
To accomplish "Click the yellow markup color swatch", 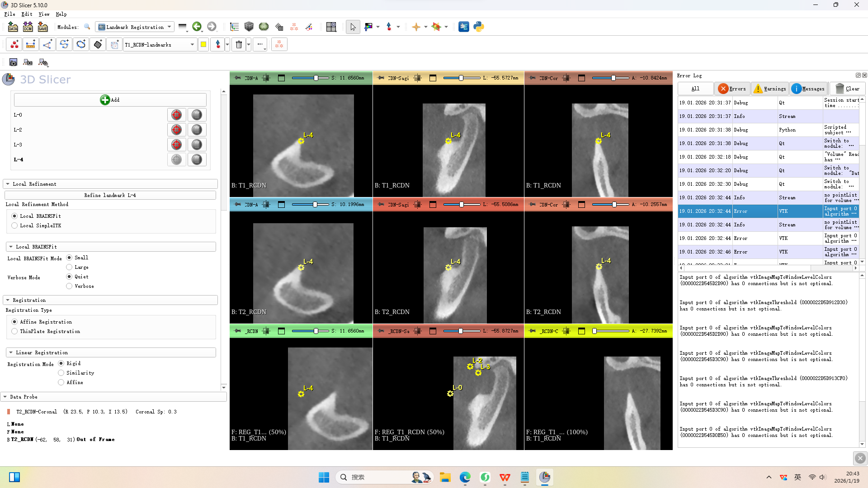I will point(203,45).
